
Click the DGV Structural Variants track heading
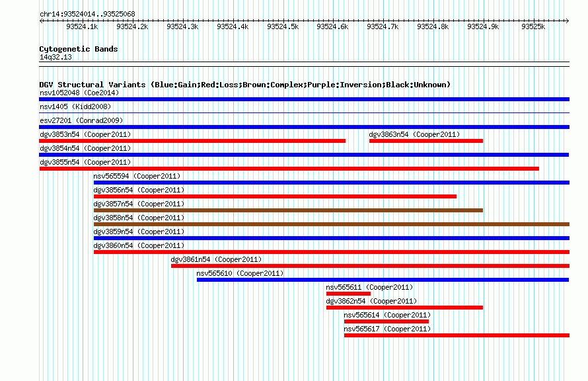coord(244,85)
